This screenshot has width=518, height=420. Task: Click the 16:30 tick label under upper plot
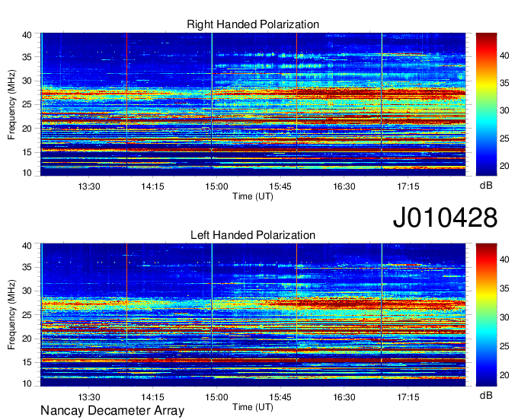click(x=344, y=186)
